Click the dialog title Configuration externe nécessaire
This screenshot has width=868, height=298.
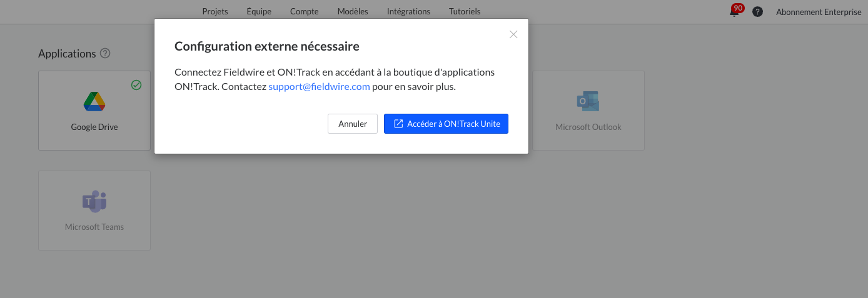pyautogui.click(x=267, y=46)
